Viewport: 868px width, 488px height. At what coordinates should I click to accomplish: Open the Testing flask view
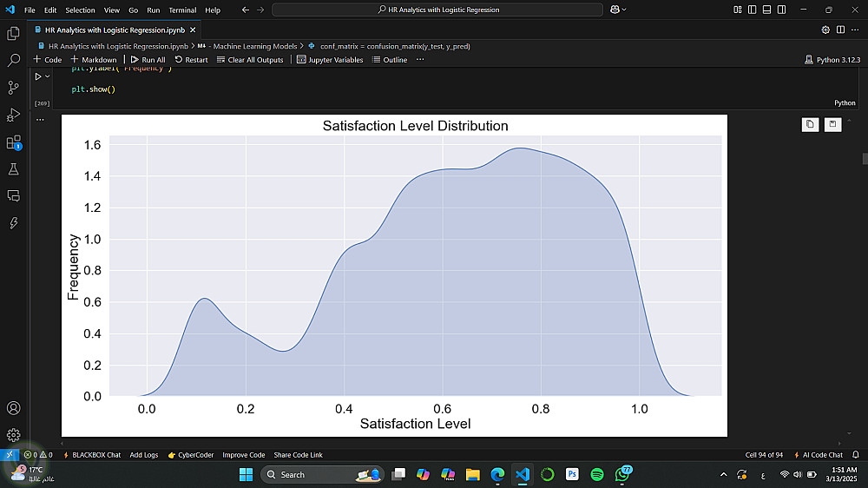pos(13,169)
